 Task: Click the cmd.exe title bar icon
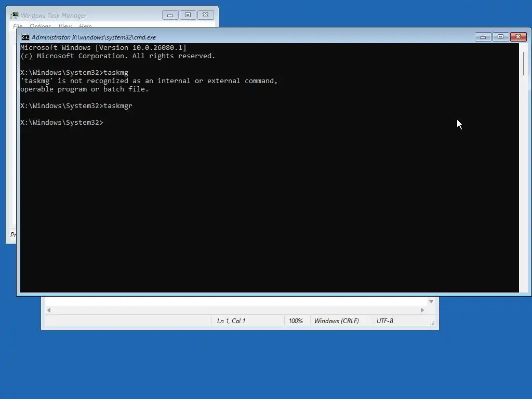(x=25, y=37)
